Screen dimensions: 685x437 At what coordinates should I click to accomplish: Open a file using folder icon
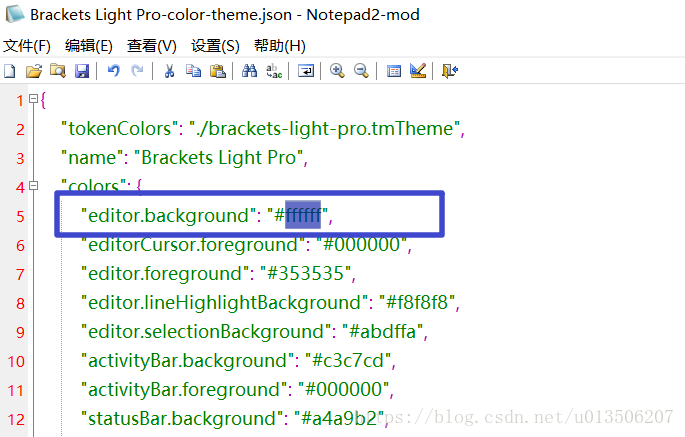tap(34, 70)
